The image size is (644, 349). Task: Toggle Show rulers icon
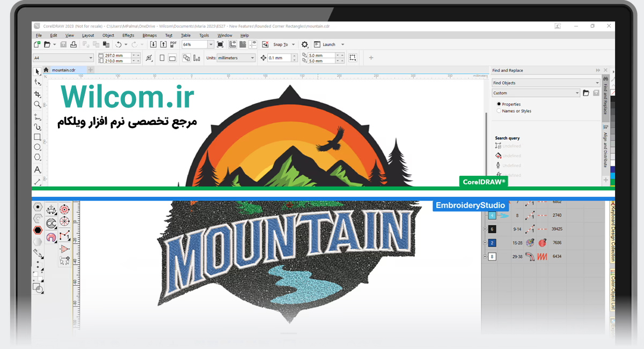(232, 44)
